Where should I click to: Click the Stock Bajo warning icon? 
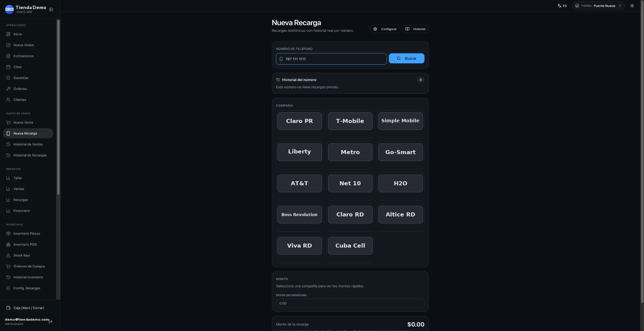(x=8, y=256)
